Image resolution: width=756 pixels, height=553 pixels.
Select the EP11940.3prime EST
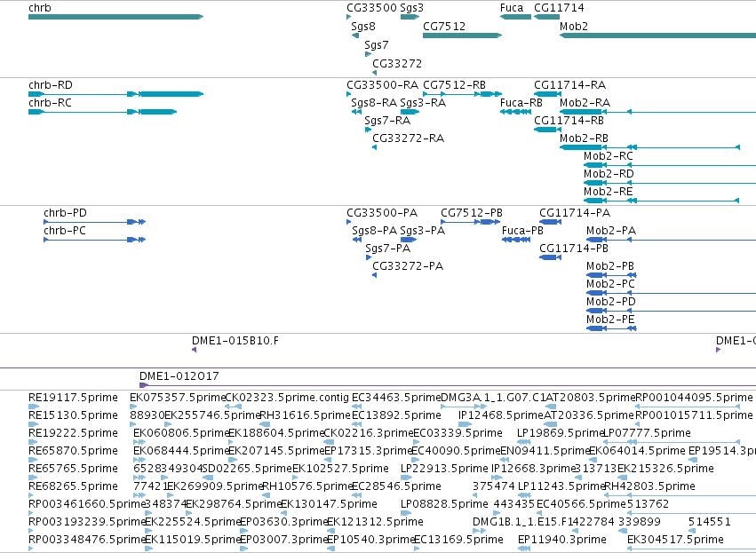click(x=524, y=549)
